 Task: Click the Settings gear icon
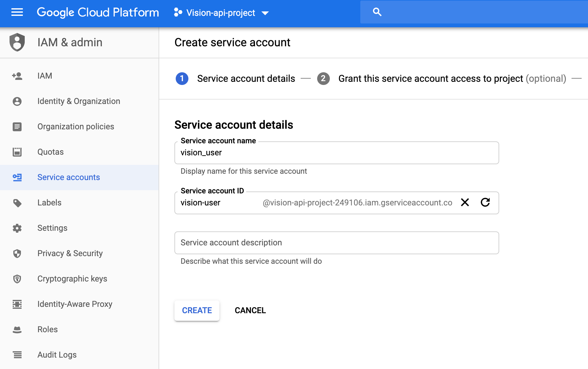point(17,228)
